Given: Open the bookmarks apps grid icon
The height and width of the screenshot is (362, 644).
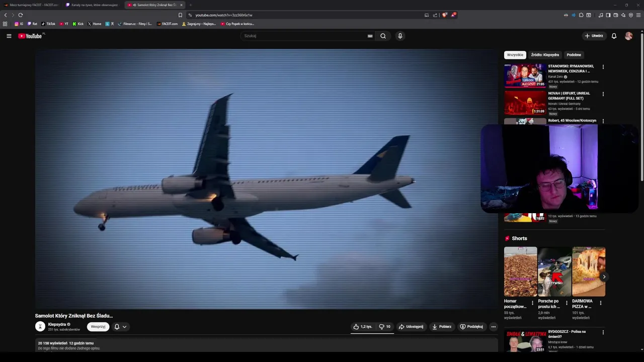Looking at the screenshot, I should click(5, 24).
